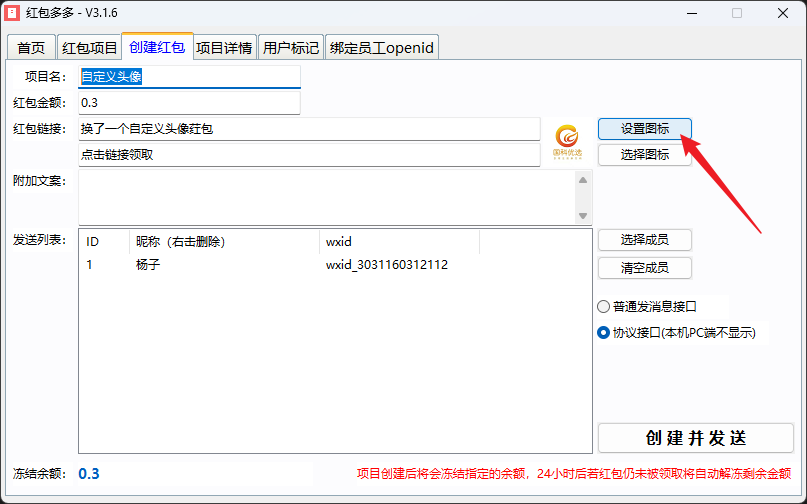Viewport: 807px width, 504px height.
Task: Click the 创建并发送 button
Action: point(695,438)
